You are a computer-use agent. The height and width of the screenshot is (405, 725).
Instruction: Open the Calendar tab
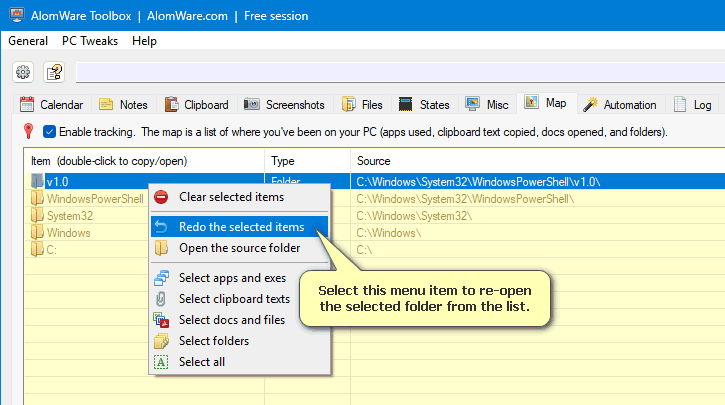coord(52,104)
